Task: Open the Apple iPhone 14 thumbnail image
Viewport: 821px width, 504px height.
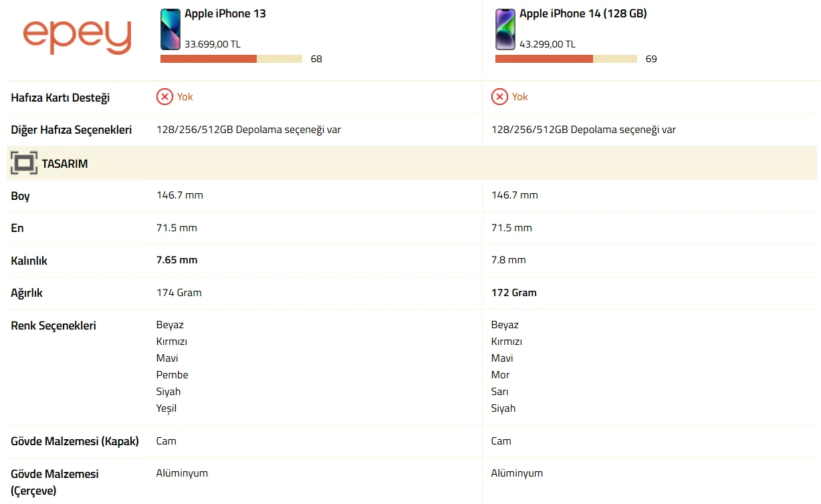Action: point(505,29)
